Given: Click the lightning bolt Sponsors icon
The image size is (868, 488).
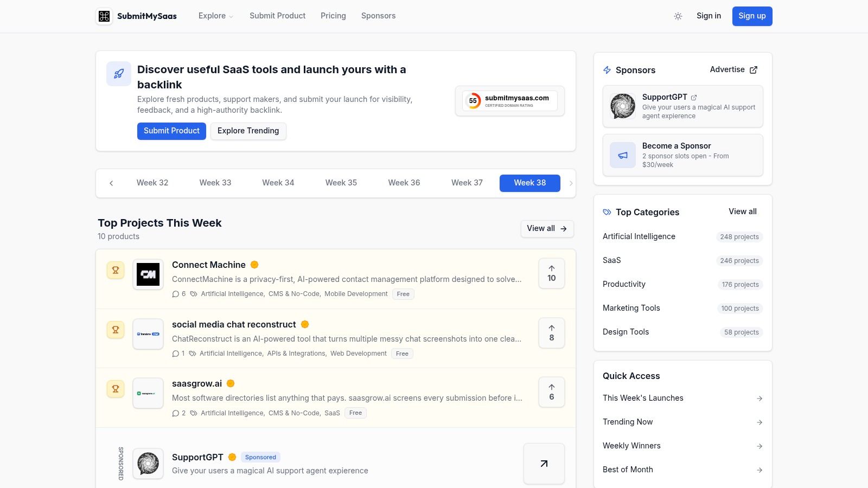Looking at the screenshot, I should point(607,70).
